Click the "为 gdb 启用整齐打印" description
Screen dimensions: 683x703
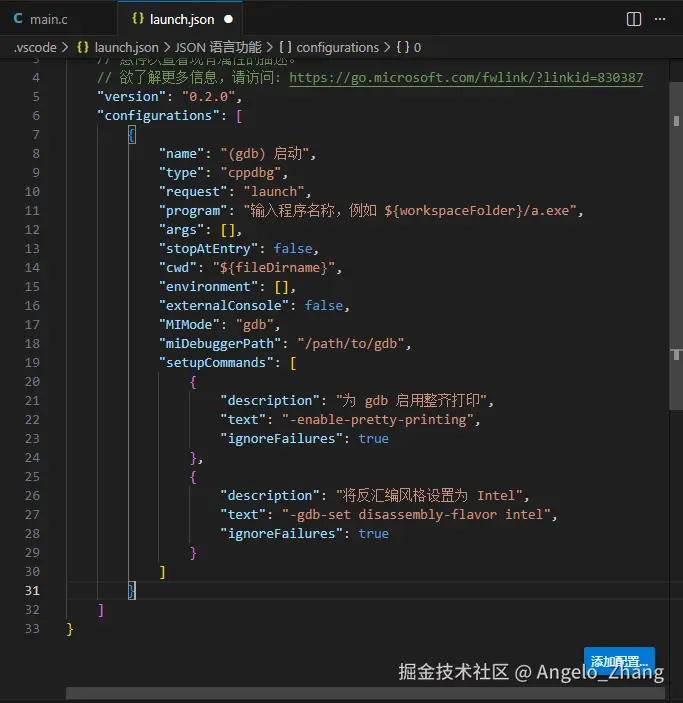click(x=412, y=400)
